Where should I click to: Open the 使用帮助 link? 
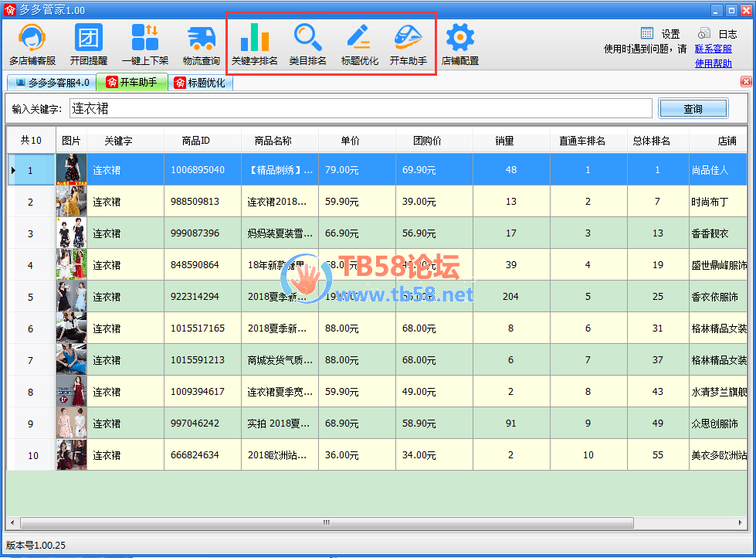coord(713,63)
